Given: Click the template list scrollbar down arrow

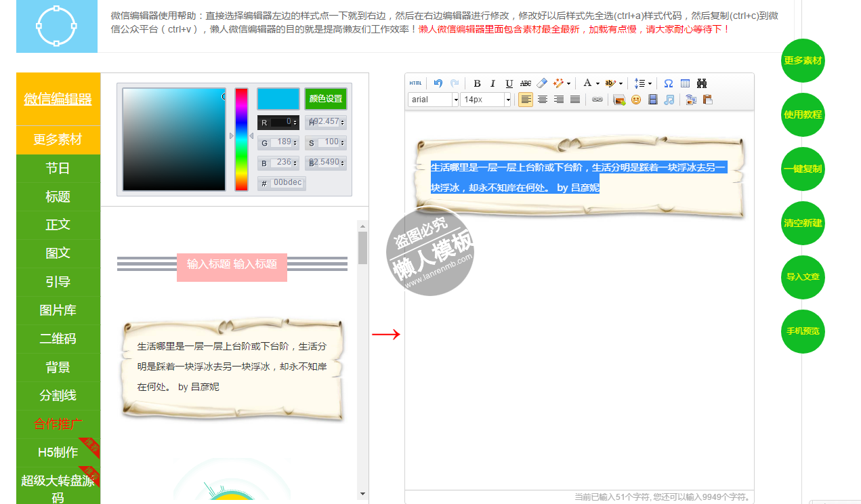Looking at the screenshot, I should tap(362, 495).
